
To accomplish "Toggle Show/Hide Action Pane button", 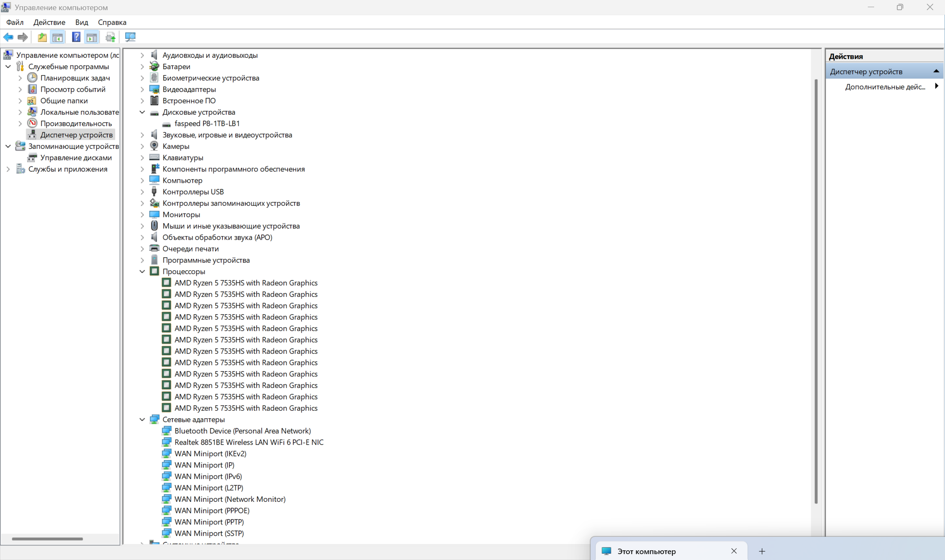I will 92,37.
